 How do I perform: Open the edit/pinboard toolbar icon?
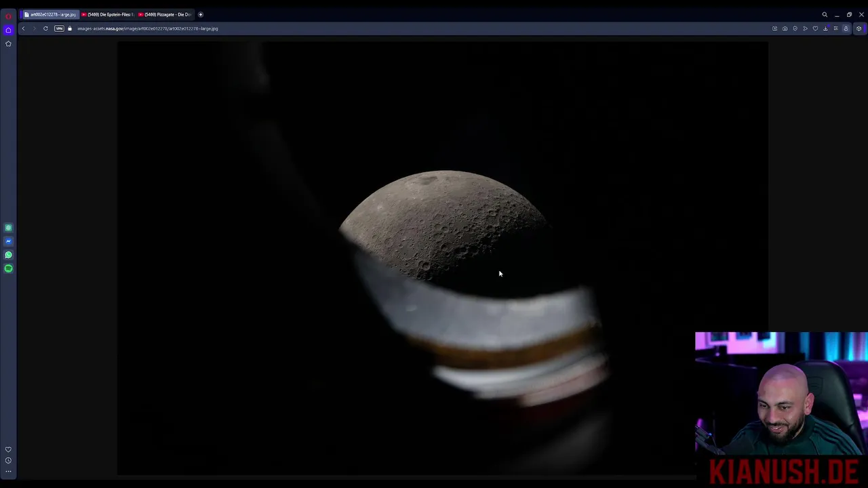tap(774, 28)
